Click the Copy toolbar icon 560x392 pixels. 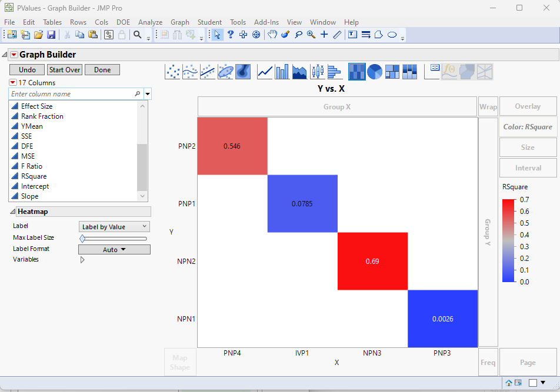[x=79, y=35]
